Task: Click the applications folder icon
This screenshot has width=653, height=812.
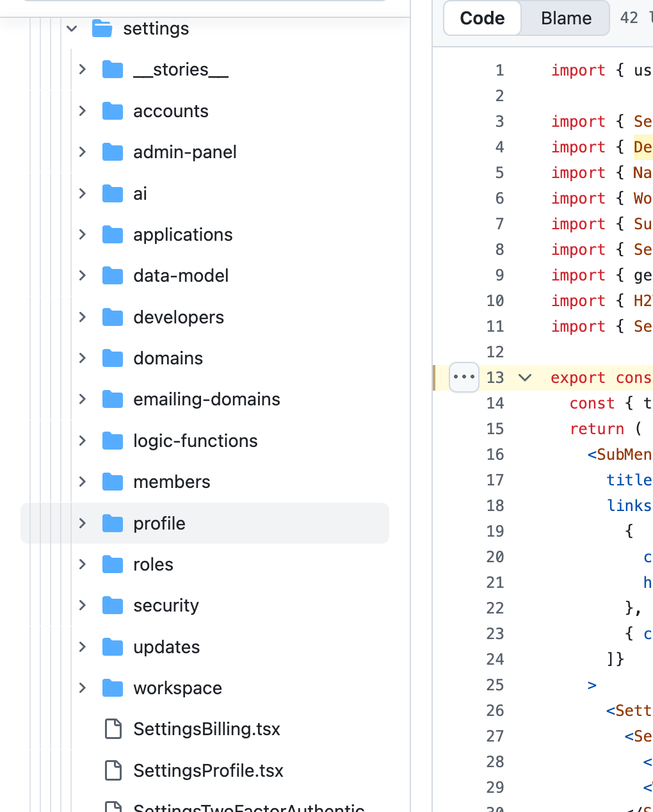Action: pyautogui.click(x=113, y=234)
